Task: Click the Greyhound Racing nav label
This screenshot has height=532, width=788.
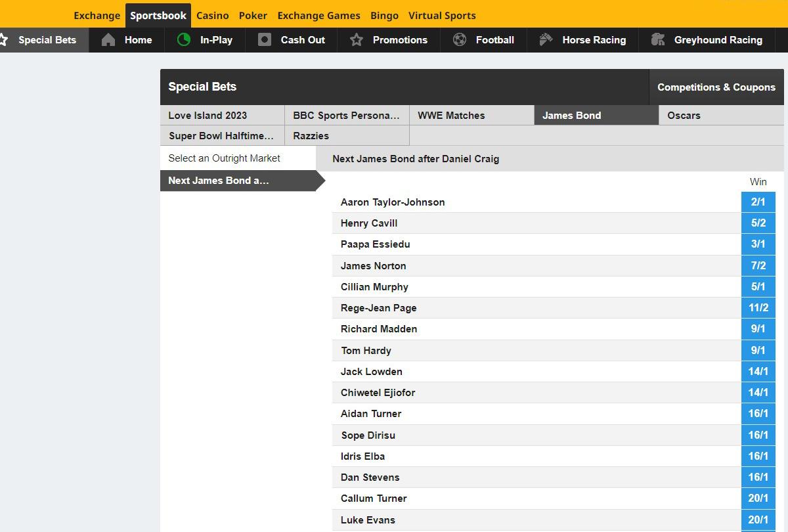Action: click(718, 40)
